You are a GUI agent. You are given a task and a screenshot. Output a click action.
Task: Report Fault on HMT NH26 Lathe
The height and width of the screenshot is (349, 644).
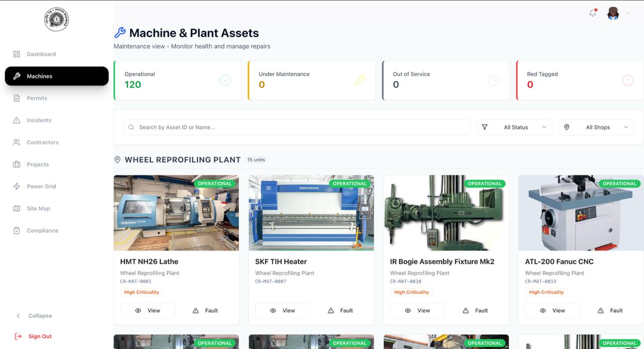[x=205, y=310]
